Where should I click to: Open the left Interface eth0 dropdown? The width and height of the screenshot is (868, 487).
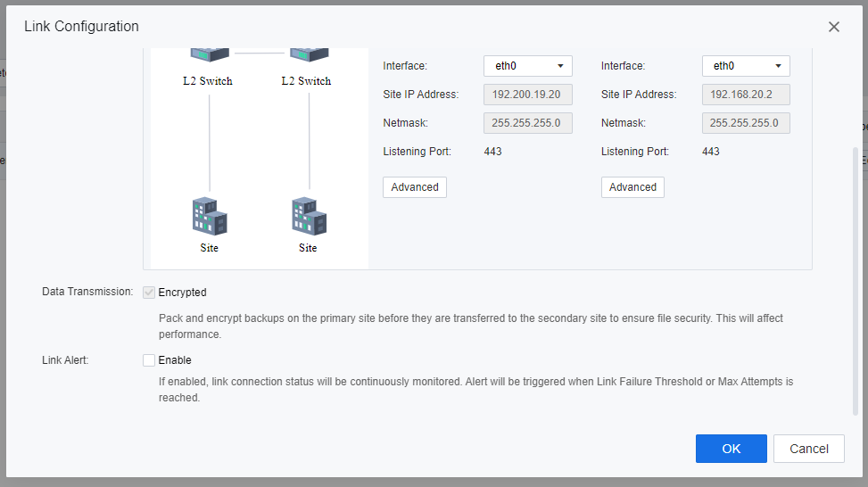pos(527,66)
